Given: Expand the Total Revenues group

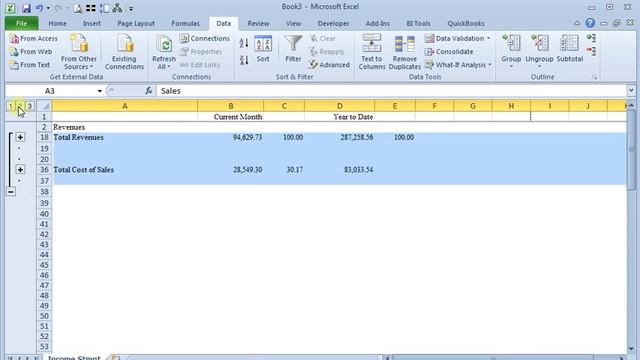Looking at the screenshot, I should tap(20, 137).
